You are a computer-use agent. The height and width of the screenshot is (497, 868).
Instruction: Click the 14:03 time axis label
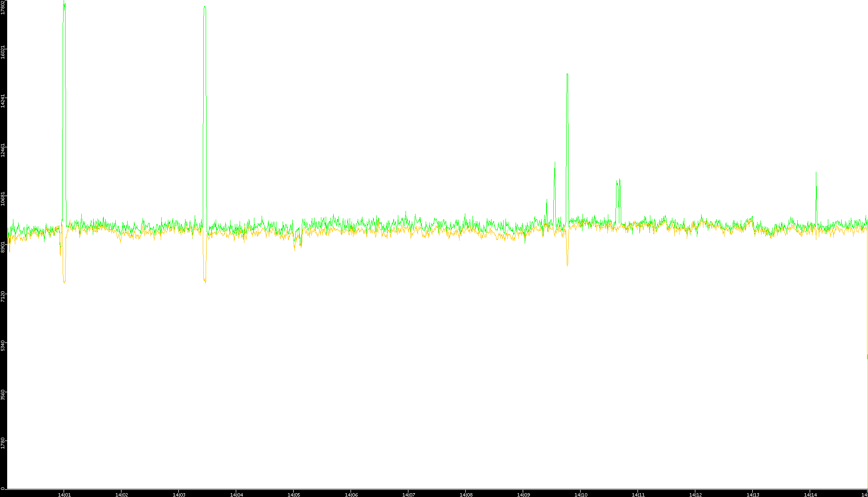click(179, 495)
